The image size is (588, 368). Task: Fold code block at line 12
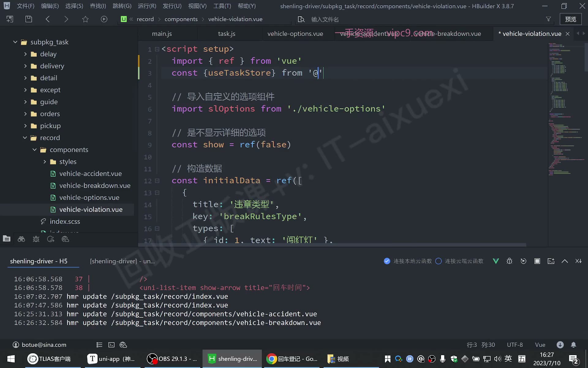click(157, 181)
